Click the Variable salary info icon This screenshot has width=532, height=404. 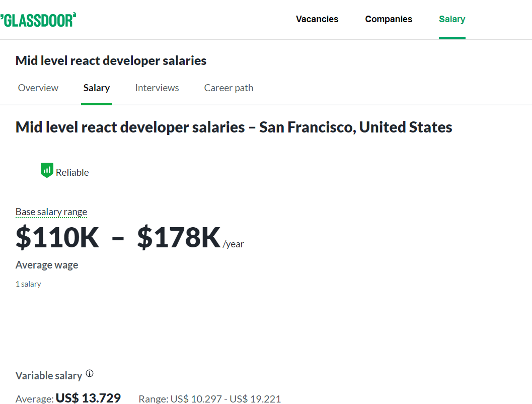90,373
